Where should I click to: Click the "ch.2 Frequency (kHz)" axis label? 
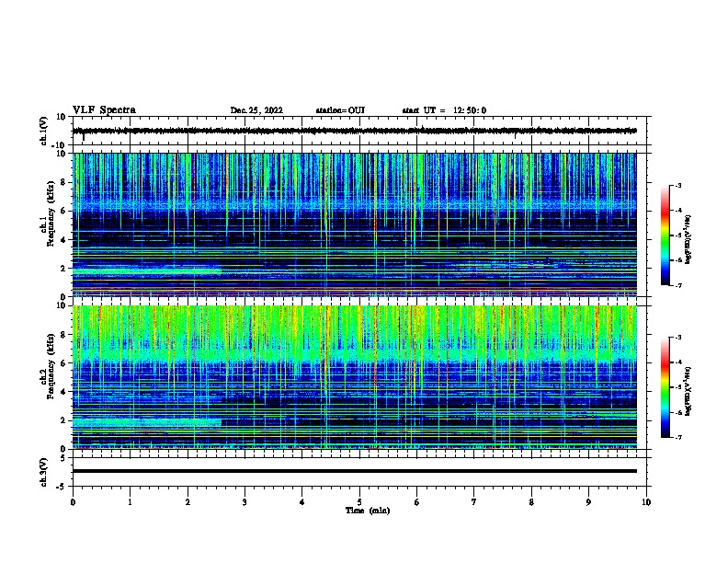[48, 366]
